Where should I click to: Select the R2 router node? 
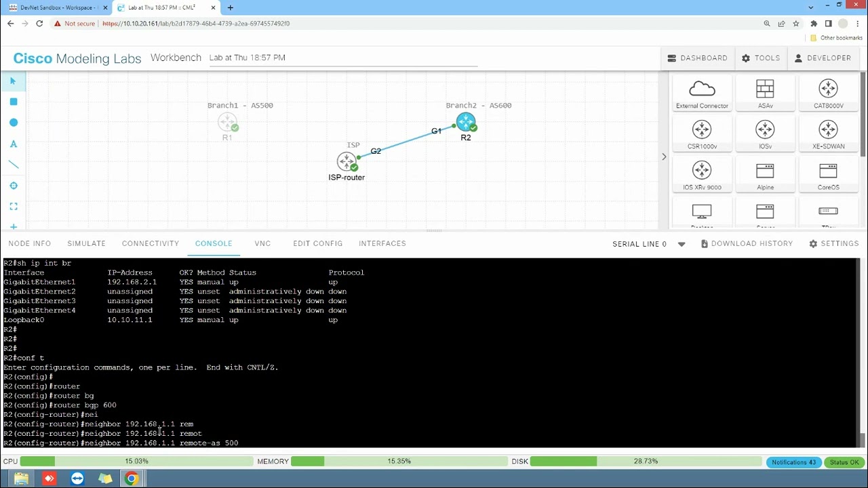coord(466,123)
